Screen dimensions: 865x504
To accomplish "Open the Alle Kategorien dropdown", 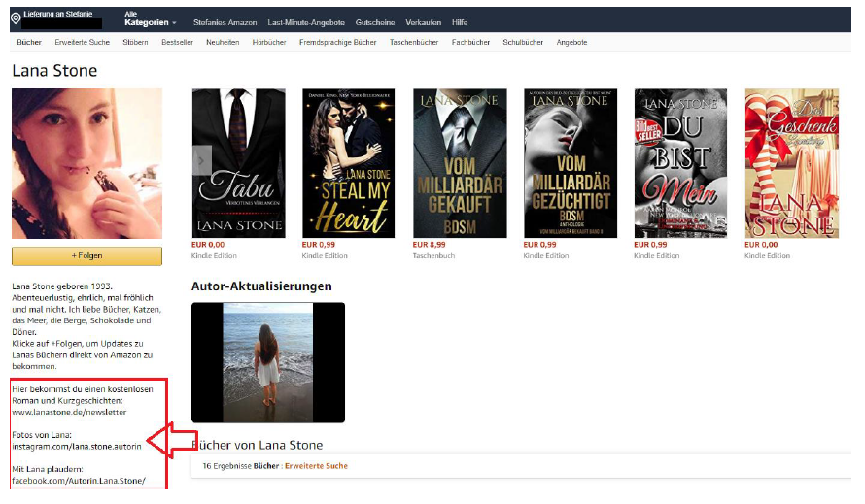I will click(150, 18).
